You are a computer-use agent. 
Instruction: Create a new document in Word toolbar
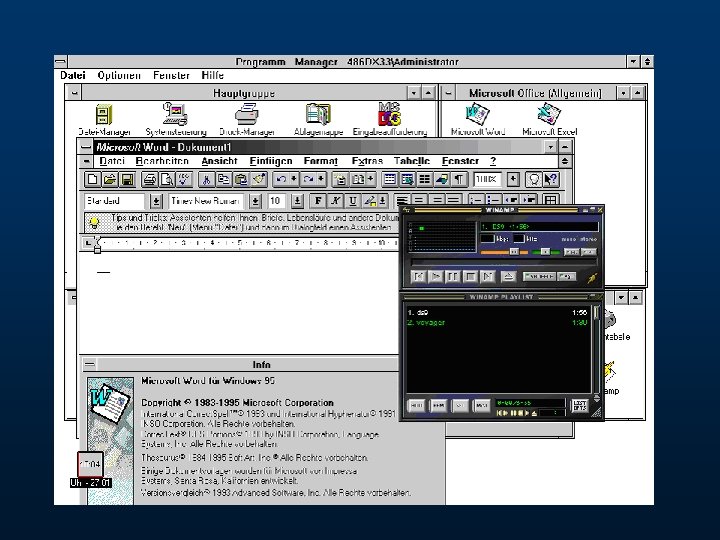92,179
